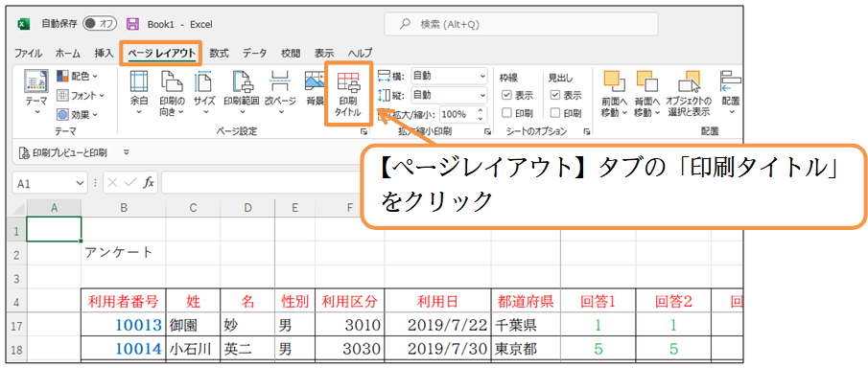Select column D header
The width and height of the screenshot is (868, 368).
click(247, 208)
